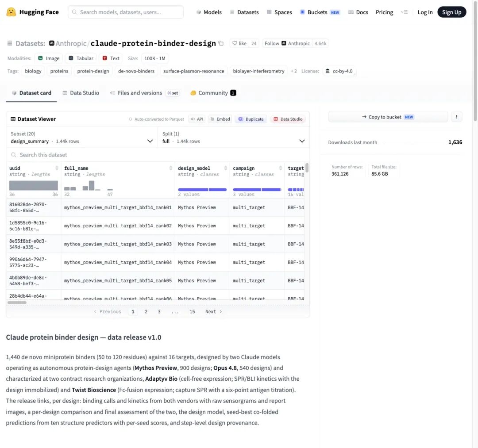This screenshot has width=478, height=448.
Task: Copy dataset name with the copy icon
Action: [221, 43]
